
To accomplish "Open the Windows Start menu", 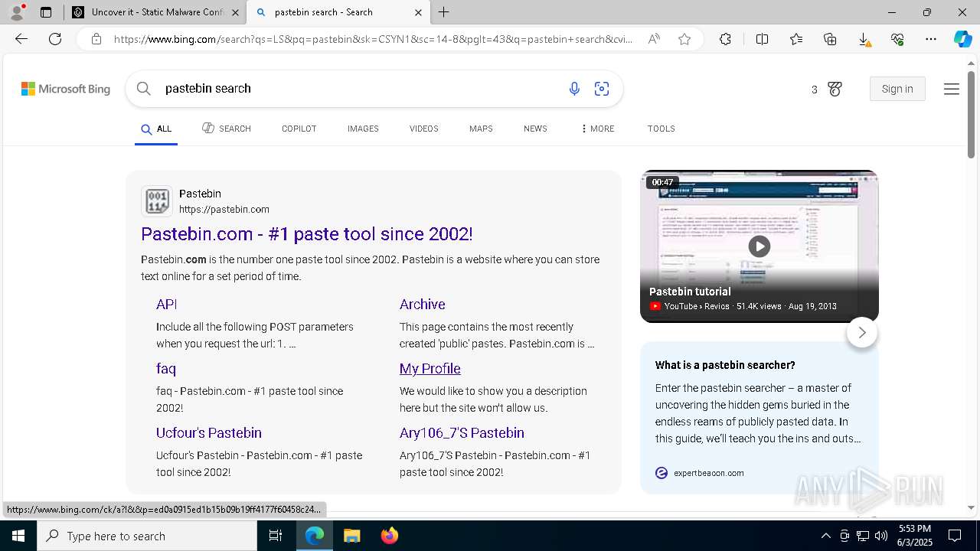I will click(x=18, y=536).
